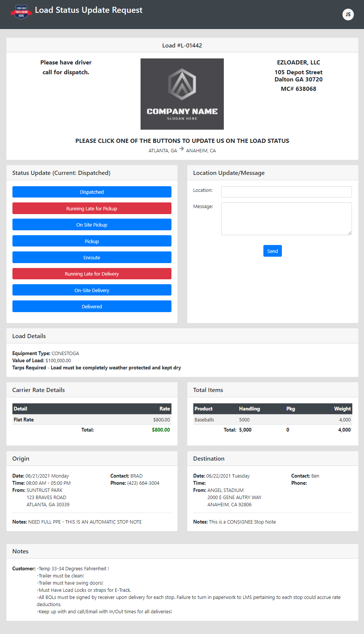The image size is (364, 634).
Task: Mark load as Running Late for Pickup
Action: click(x=92, y=208)
